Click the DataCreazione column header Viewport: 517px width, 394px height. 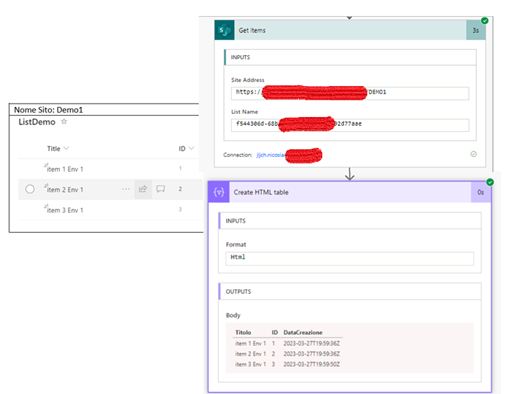[x=303, y=332]
